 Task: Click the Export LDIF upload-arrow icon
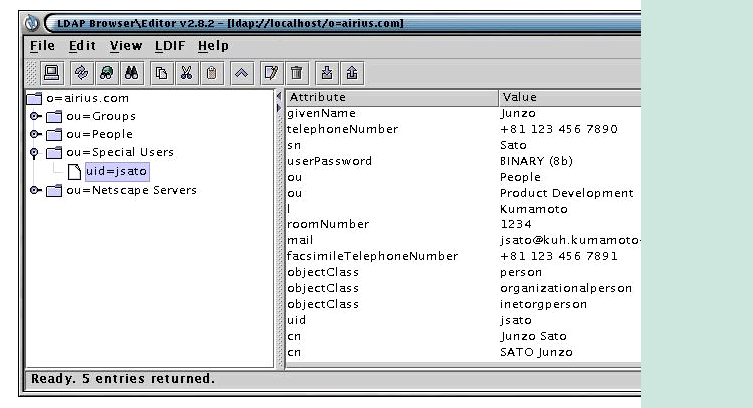point(352,73)
